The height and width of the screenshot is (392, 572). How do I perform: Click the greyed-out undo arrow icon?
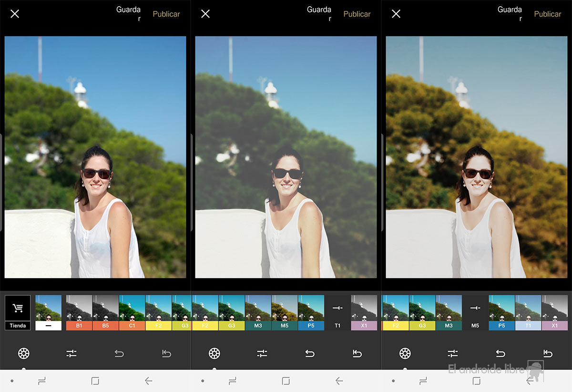[119, 353]
